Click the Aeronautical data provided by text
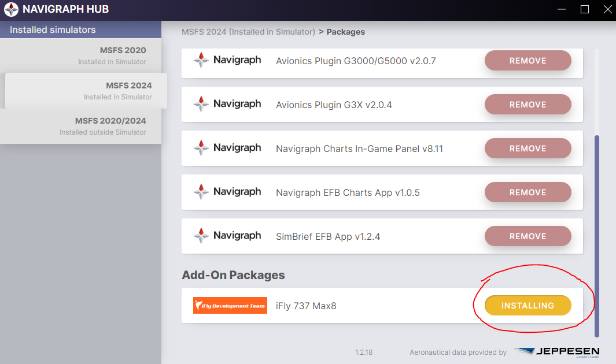616x364 pixels. (x=458, y=352)
